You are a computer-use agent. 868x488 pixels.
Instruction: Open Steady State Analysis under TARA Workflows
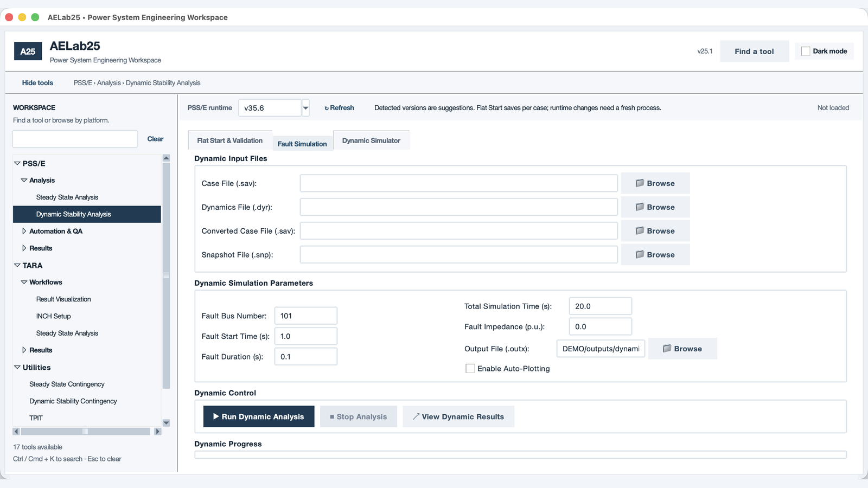click(x=67, y=333)
